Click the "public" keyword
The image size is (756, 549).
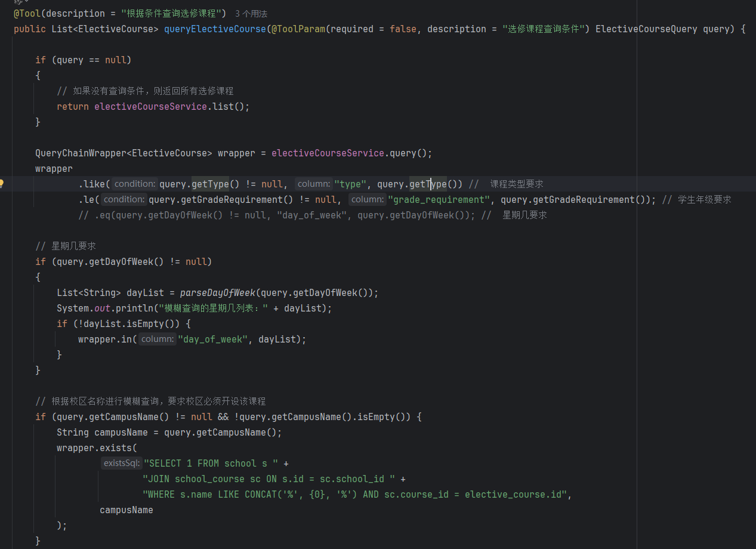pos(30,29)
